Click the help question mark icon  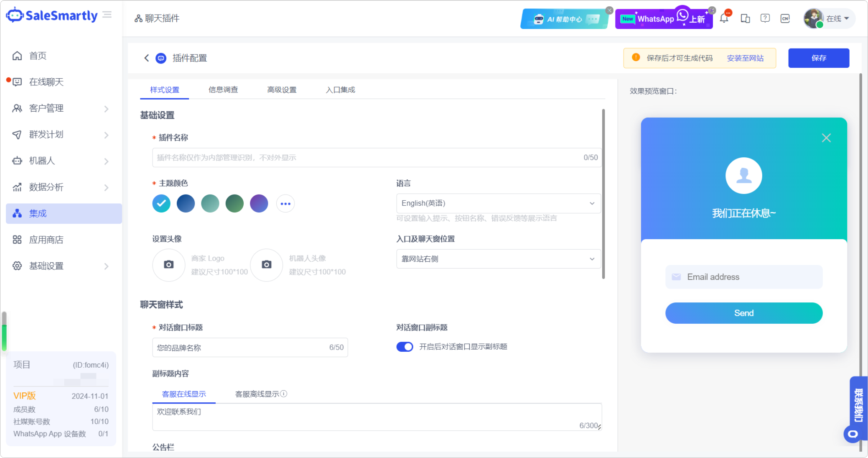coord(765,18)
